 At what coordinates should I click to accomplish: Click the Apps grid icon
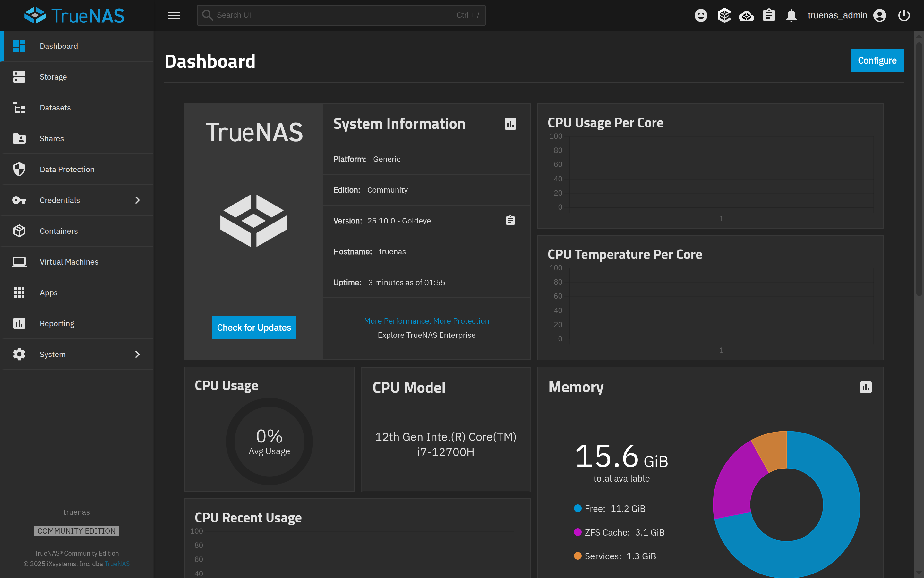coord(19,293)
